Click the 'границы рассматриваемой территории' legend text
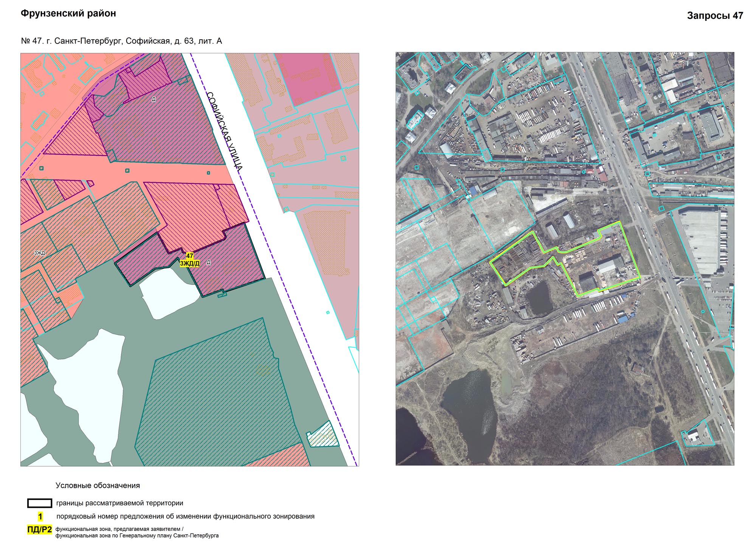 (x=119, y=503)
